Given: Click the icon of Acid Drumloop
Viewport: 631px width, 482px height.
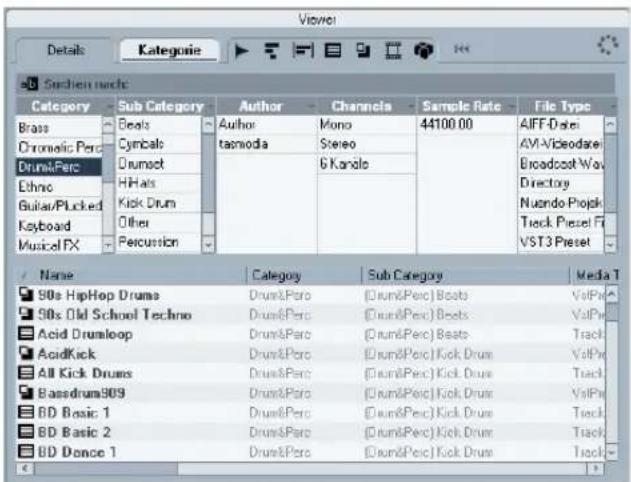Looking at the screenshot, I should (x=26, y=334).
